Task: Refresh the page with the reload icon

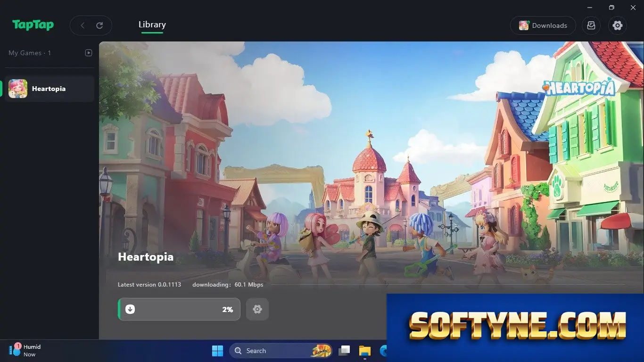Action: pyautogui.click(x=99, y=25)
